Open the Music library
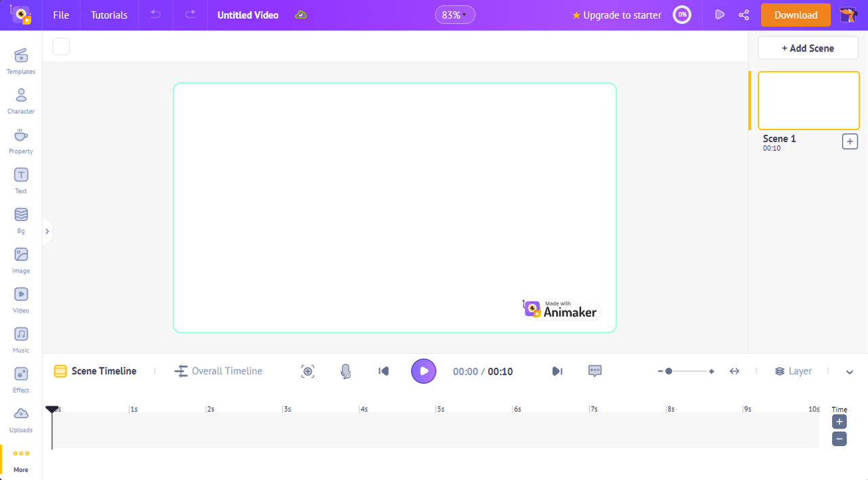The height and width of the screenshot is (480, 868). click(21, 340)
